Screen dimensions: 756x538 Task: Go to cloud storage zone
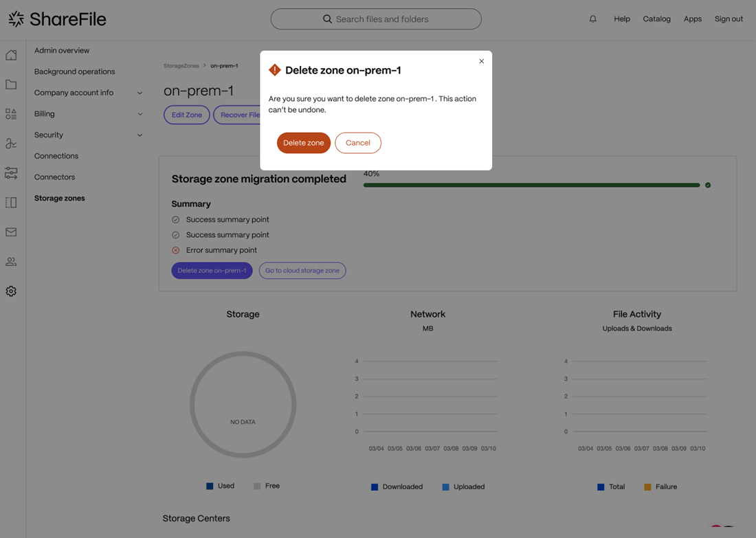302,271
